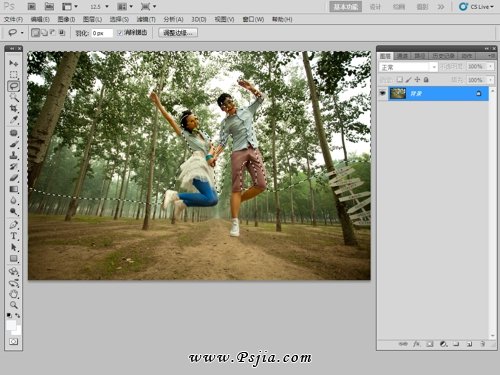The height and width of the screenshot is (375, 500).
Task: Select the Rectangular Marquee tool
Action: [x=14, y=74]
